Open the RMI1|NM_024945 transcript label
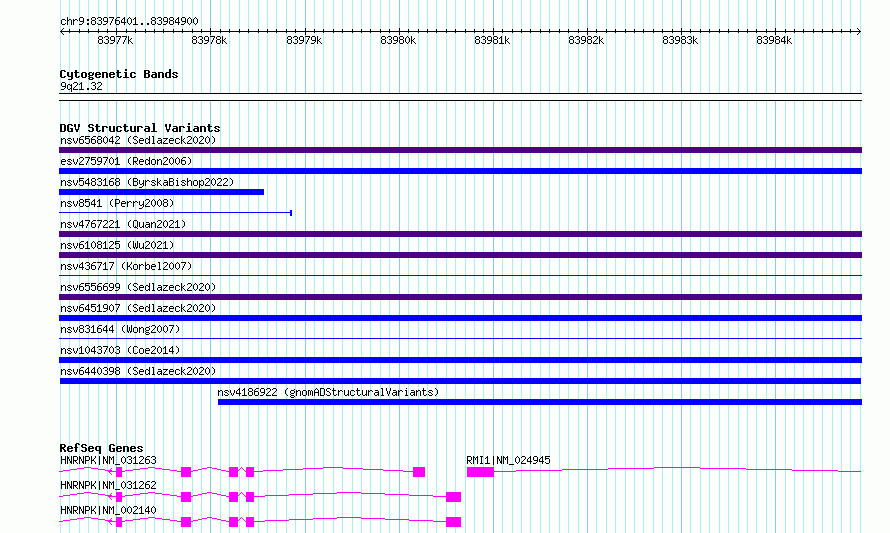The width and height of the screenshot is (890, 533). 508,460
